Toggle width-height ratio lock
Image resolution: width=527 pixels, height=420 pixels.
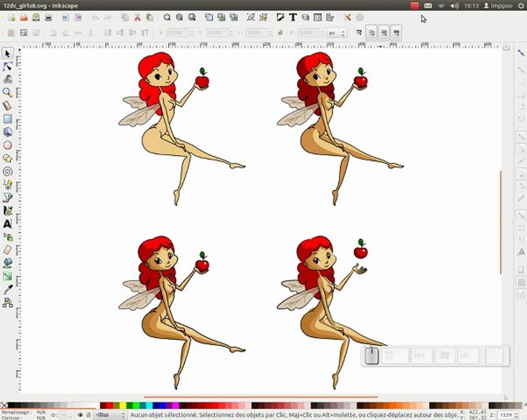[280, 33]
